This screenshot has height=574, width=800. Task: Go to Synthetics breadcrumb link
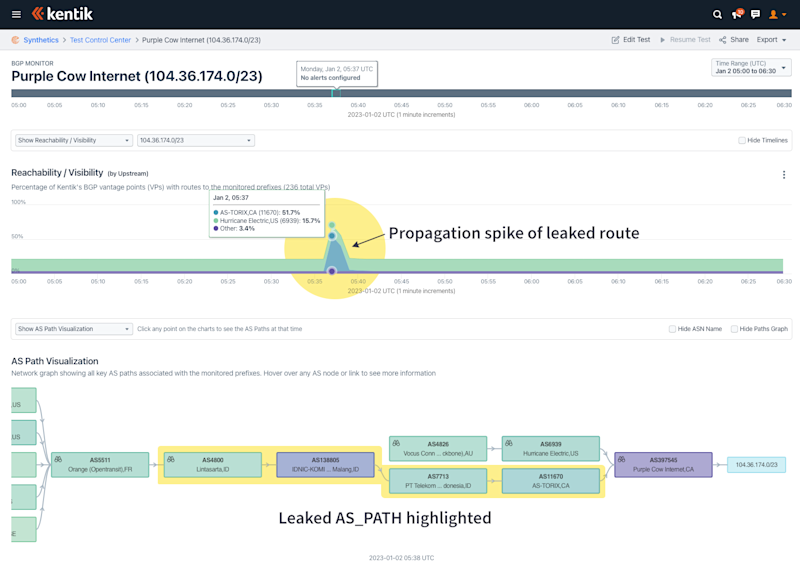(x=41, y=40)
